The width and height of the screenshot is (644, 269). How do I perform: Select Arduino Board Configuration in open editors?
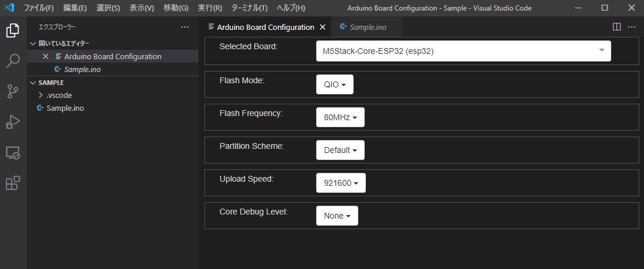[113, 56]
